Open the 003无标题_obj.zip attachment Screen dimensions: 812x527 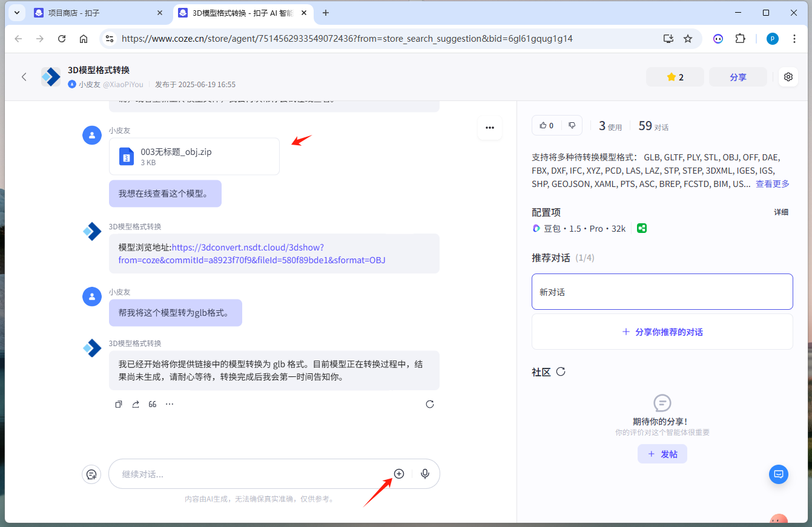tap(194, 157)
